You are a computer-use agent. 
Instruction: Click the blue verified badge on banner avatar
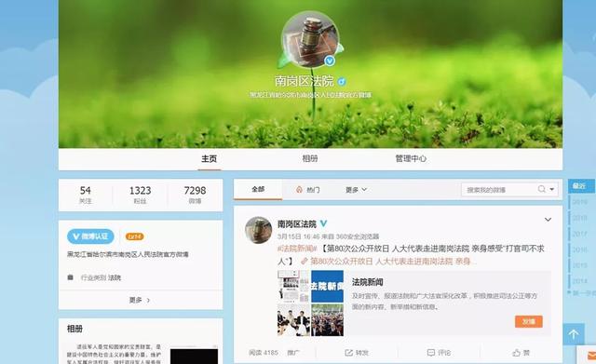[329, 61]
